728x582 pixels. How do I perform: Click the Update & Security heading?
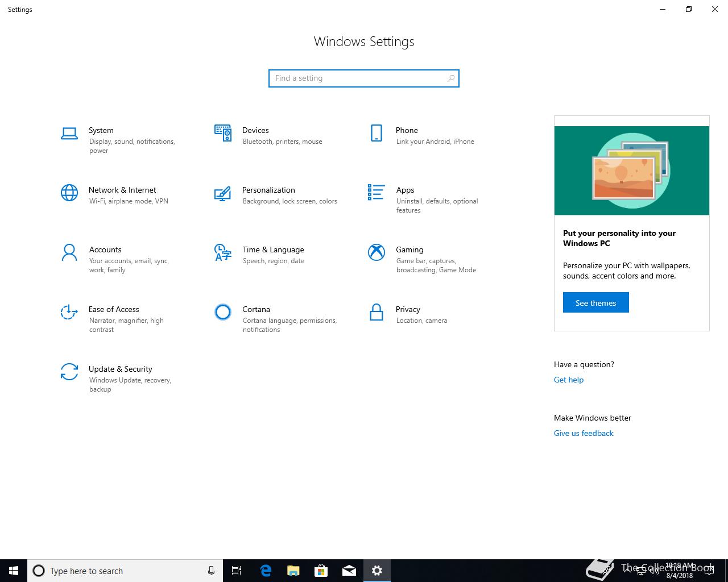pyautogui.click(x=121, y=369)
